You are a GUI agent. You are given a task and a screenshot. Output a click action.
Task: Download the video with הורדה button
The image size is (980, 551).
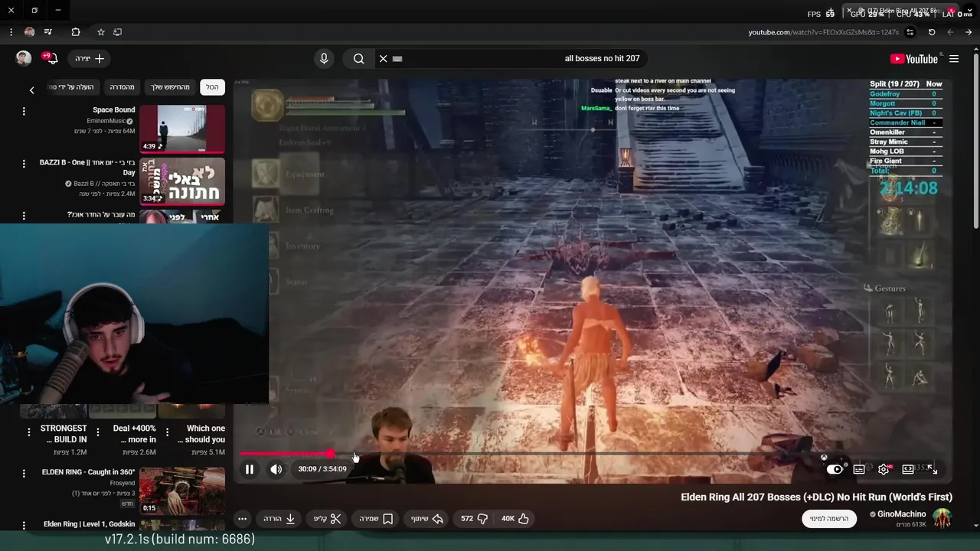tap(279, 519)
